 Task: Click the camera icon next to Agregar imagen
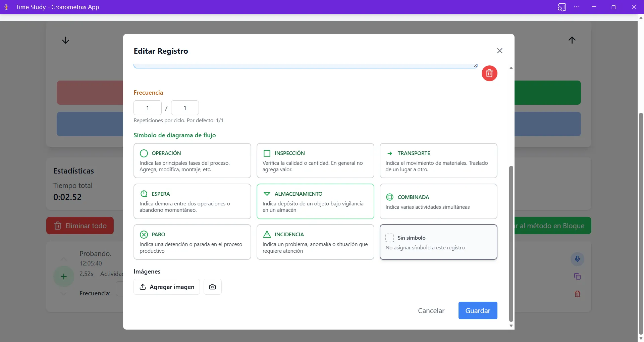213,287
